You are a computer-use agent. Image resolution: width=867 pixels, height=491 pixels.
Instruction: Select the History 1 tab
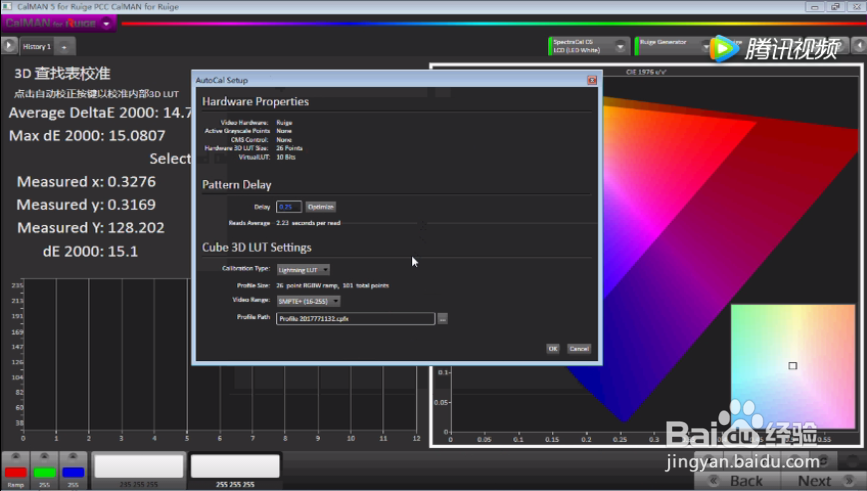[37, 46]
